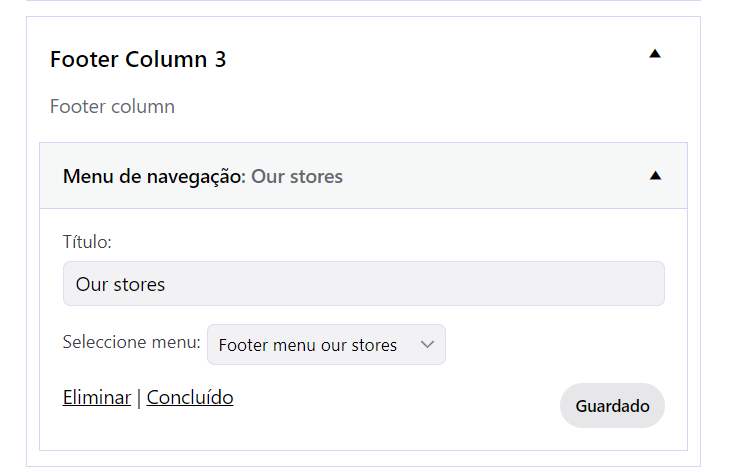Place cursor on Our stores text in title field
Screen dimensions: 732x474
point(120,284)
